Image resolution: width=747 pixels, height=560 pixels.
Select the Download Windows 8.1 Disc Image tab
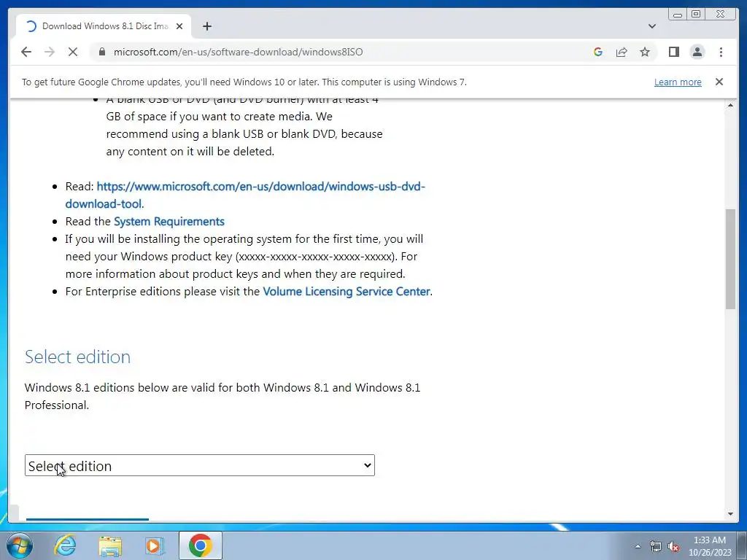click(x=104, y=26)
